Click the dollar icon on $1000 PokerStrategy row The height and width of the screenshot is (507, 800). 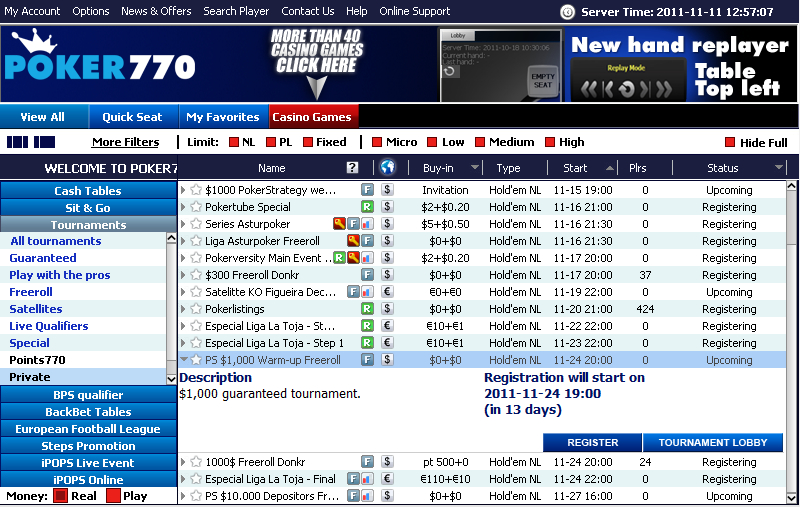[x=387, y=190]
